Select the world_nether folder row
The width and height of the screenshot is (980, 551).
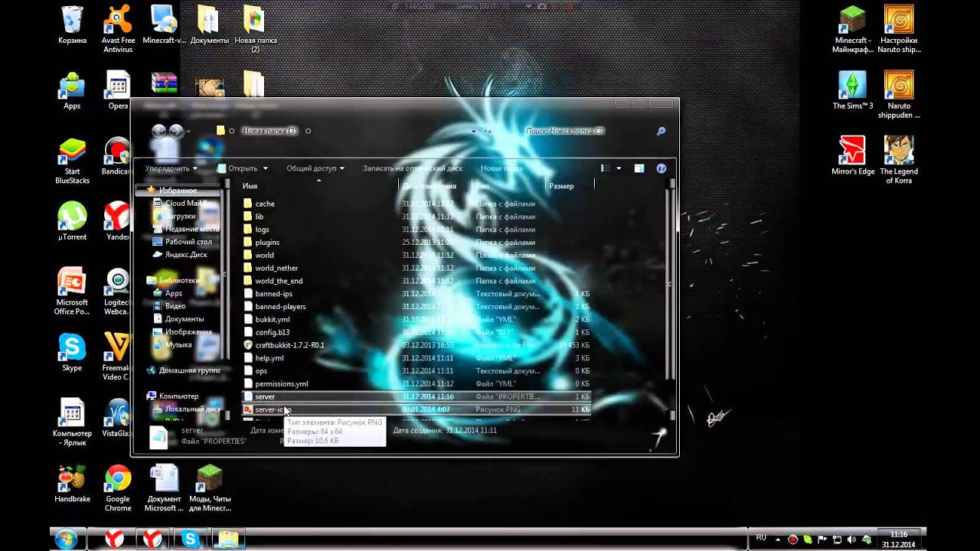pos(416,268)
